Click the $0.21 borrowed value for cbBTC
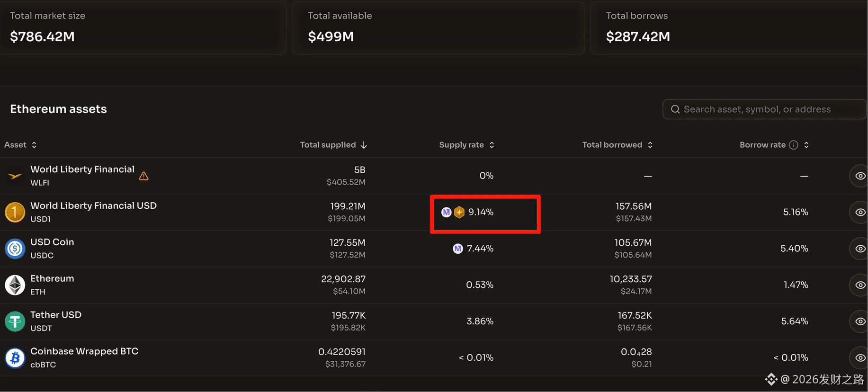 642,365
